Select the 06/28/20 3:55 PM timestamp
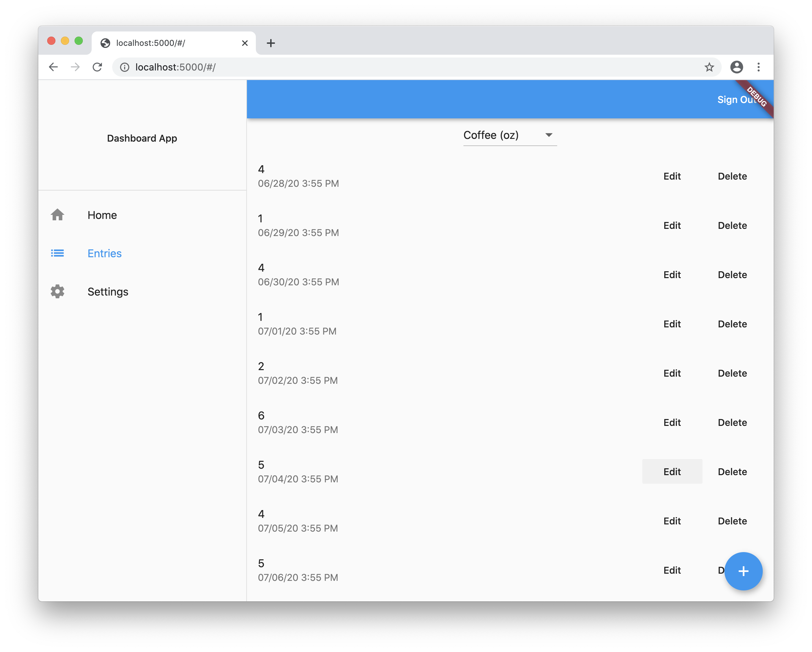 coord(298,183)
